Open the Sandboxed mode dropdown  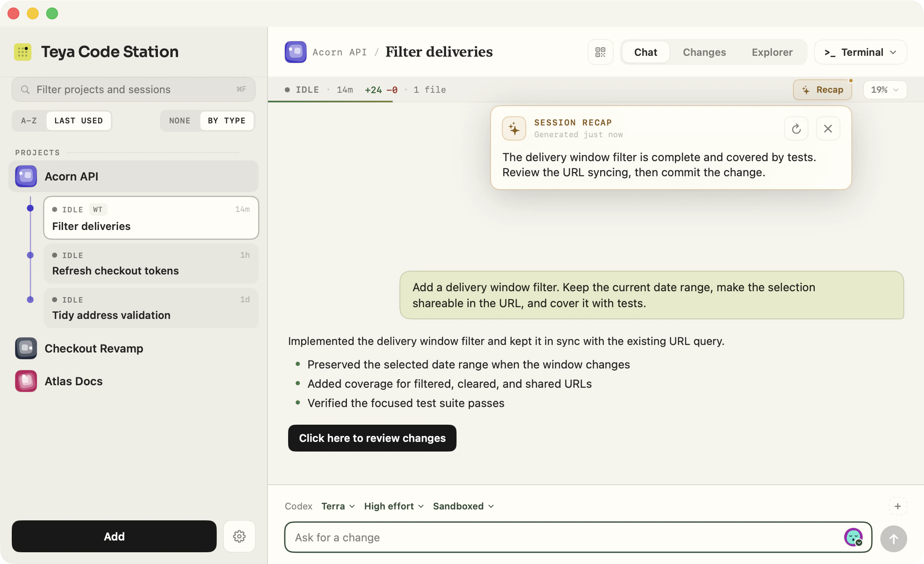(464, 506)
